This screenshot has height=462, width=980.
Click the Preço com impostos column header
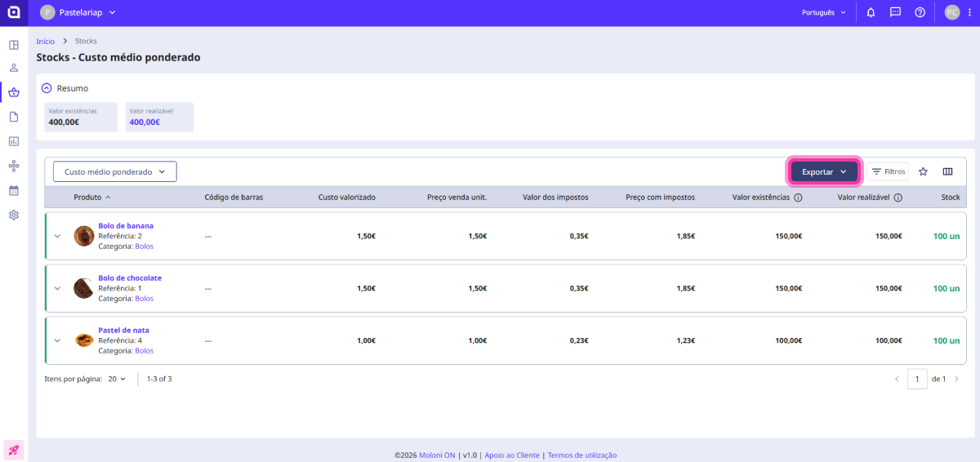pyautogui.click(x=660, y=198)
